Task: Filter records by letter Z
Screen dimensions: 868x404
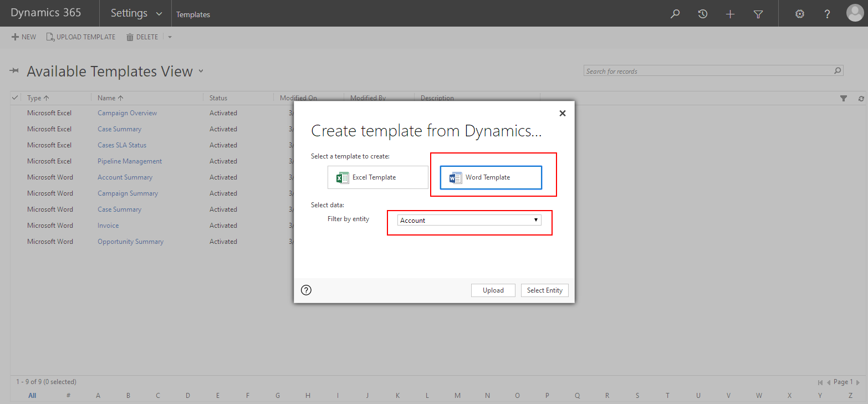Action: [850, 396]
